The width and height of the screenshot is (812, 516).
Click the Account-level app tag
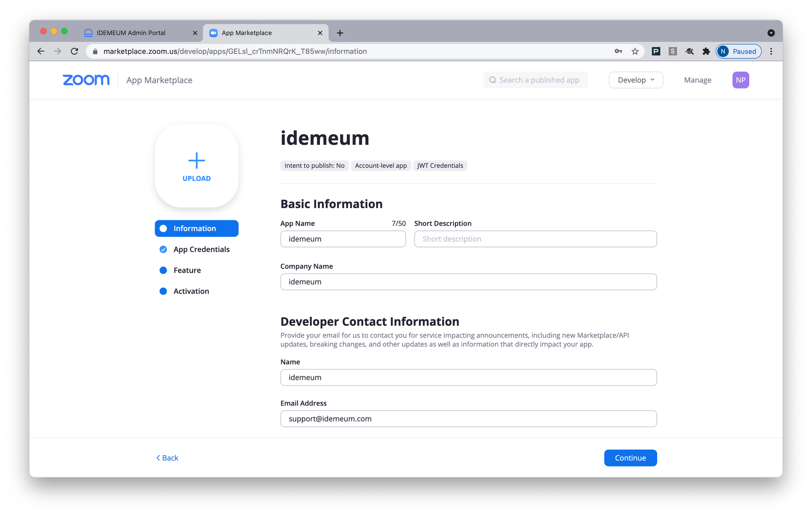point(381,166)
